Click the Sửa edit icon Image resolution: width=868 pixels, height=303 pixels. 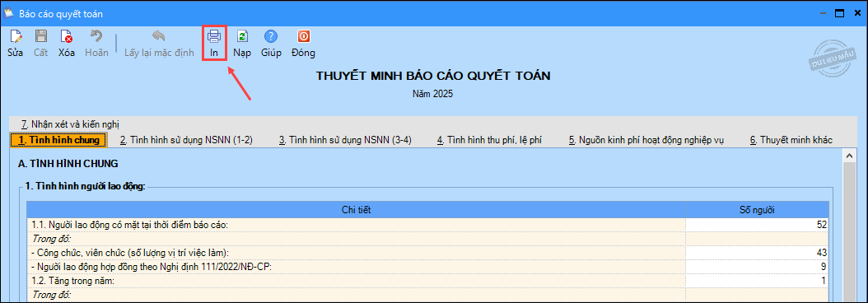click(16, 38)
